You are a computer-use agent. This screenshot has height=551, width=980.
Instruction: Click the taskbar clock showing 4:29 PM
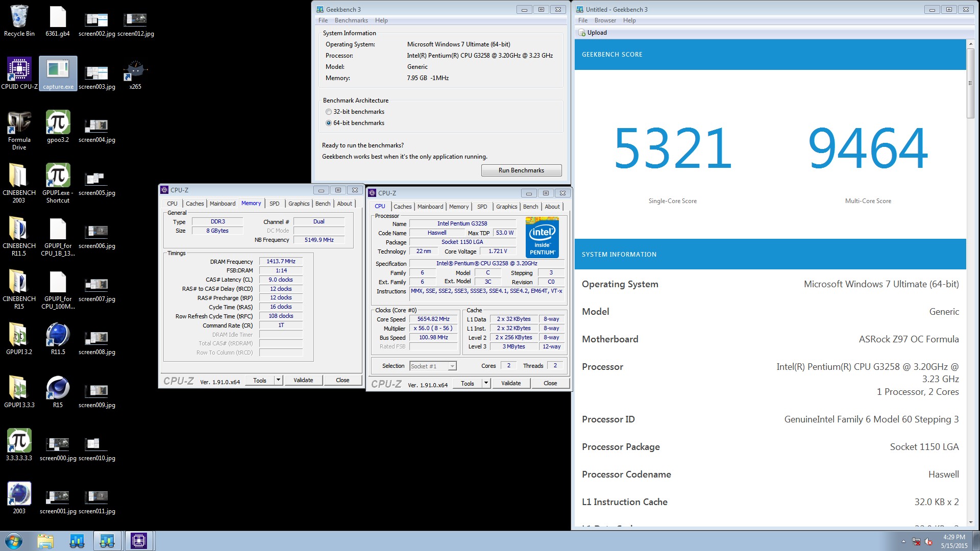click(x=954, y=541)
